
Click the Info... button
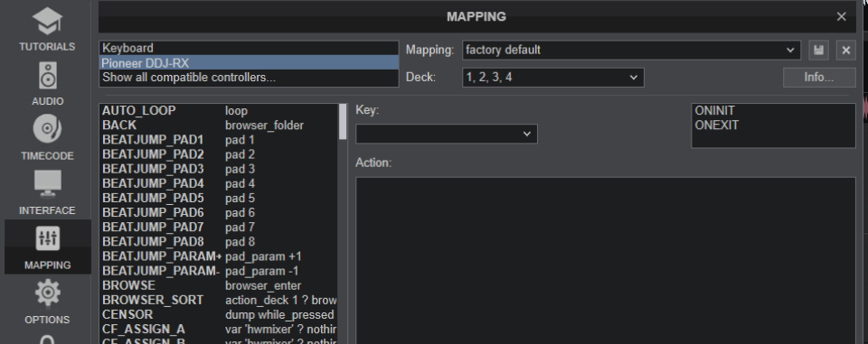click(819, 78)
